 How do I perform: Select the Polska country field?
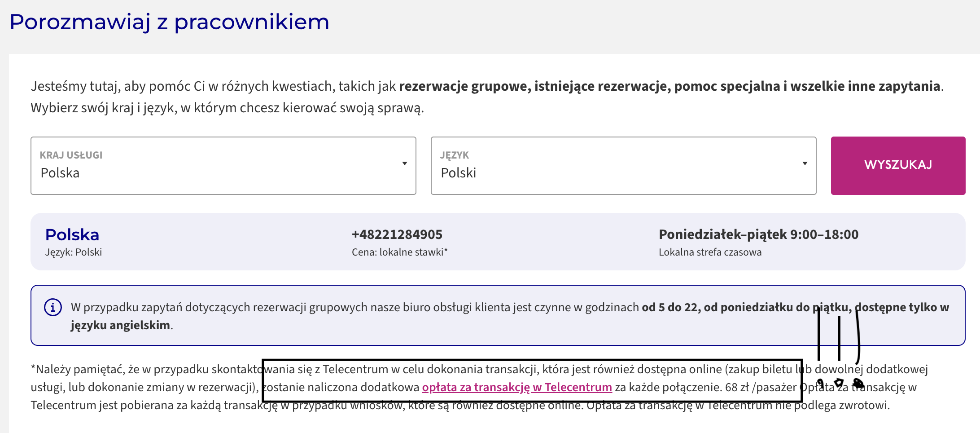(223, 166)
